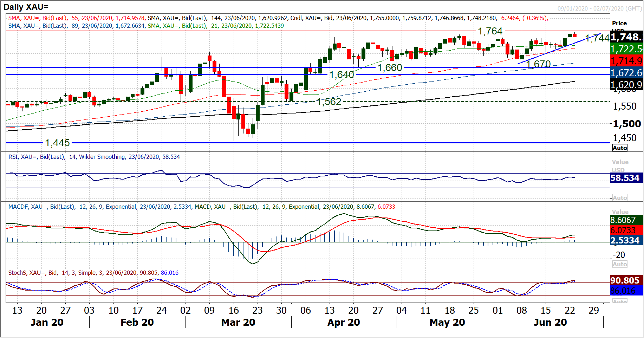Select the 1,670 trendline label
This screenshot has height=338, width=644.
coord(538,64)
